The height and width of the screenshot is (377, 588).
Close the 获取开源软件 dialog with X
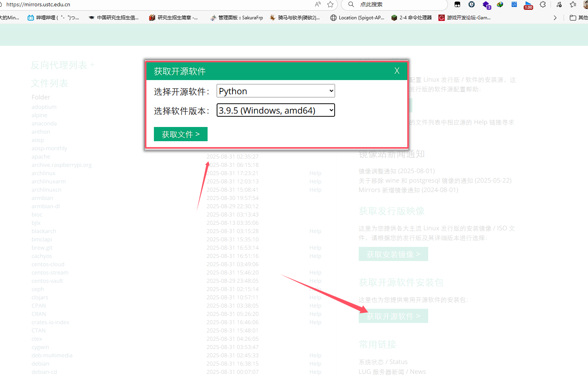click(x=397, y=71)
